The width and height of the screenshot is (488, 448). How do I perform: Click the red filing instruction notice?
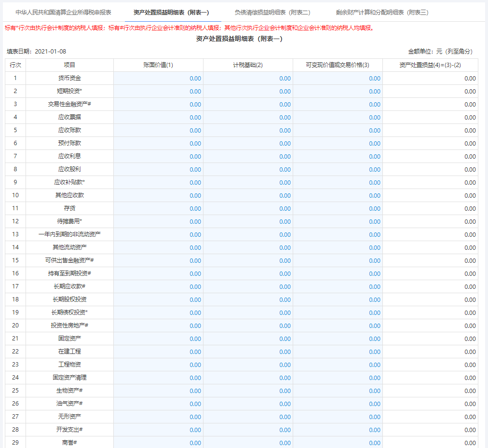[x=189, y=28]
